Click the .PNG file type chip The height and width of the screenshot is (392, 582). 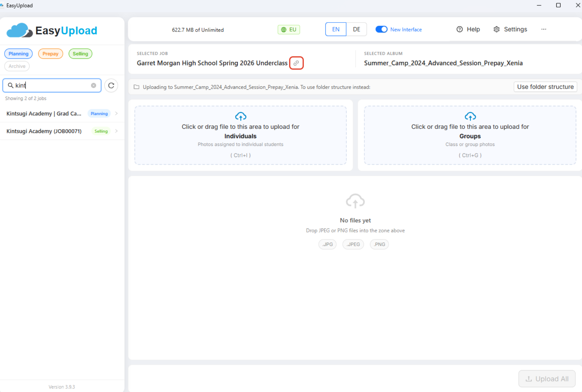379,244
